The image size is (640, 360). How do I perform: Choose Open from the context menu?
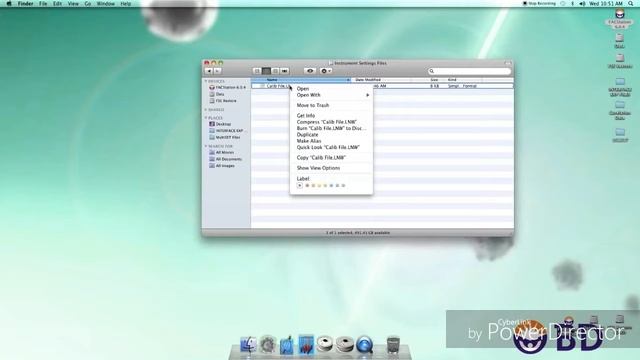tap(331, 89)
